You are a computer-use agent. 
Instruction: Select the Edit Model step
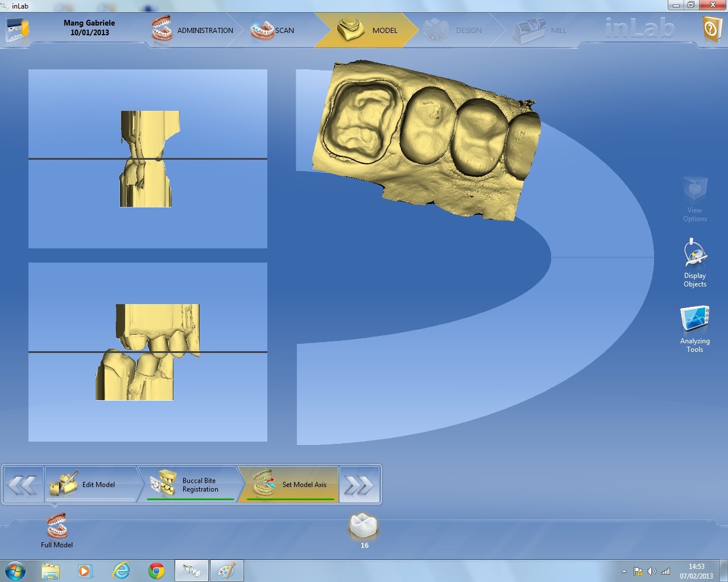coord(91,485)
